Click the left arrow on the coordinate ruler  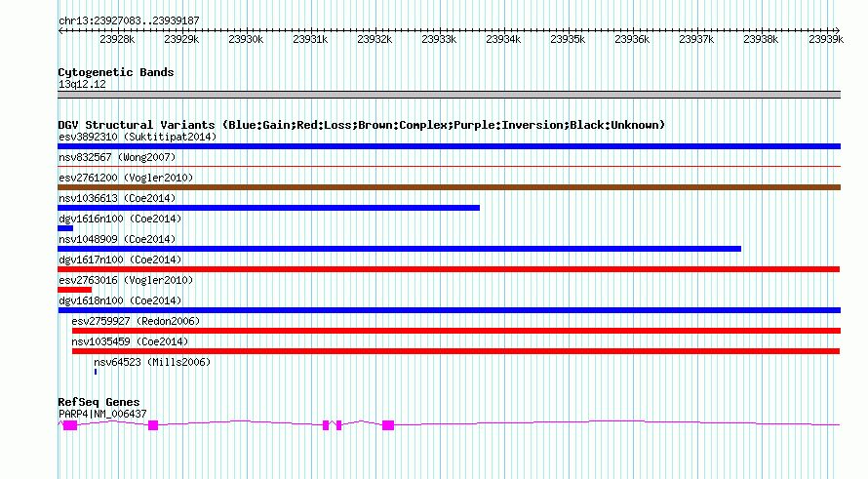60,31
